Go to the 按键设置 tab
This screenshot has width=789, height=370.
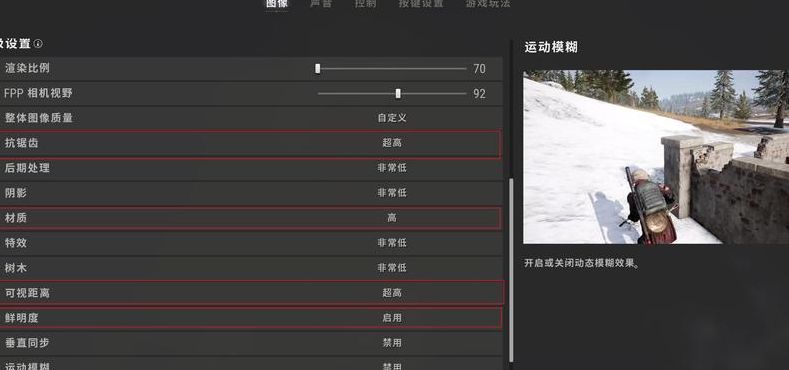421,4
